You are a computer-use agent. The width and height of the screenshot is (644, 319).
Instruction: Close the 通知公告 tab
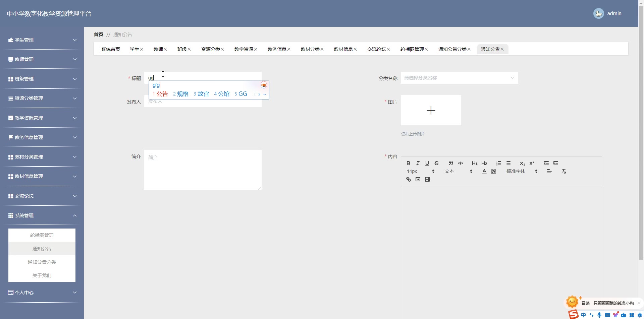[x=502, y=49]
